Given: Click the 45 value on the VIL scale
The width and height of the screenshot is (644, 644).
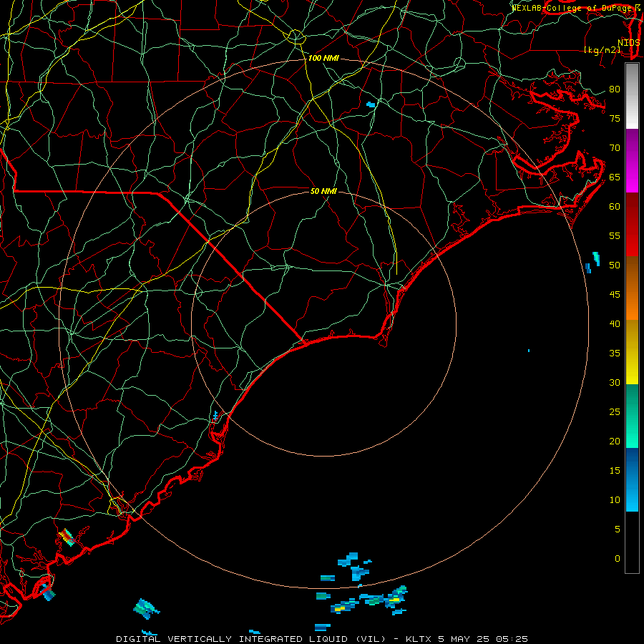Looking at the screenshot, I should pos(615,295).
